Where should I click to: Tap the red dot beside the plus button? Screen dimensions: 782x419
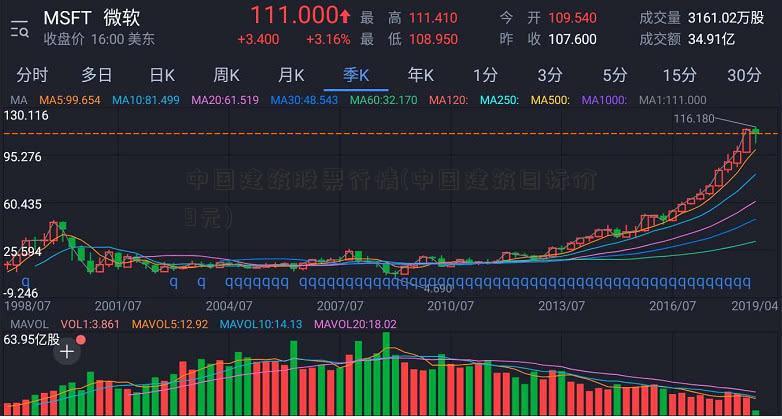82,340
